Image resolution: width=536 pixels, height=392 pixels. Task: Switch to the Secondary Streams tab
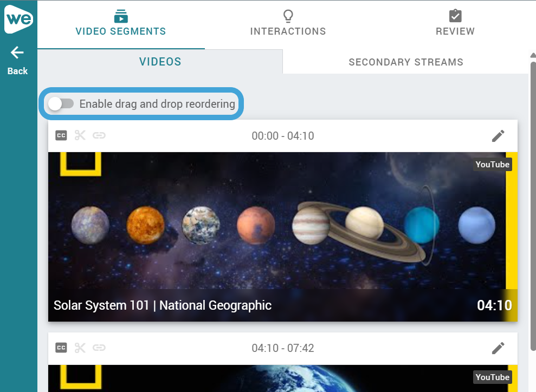[x=406, y=62]
